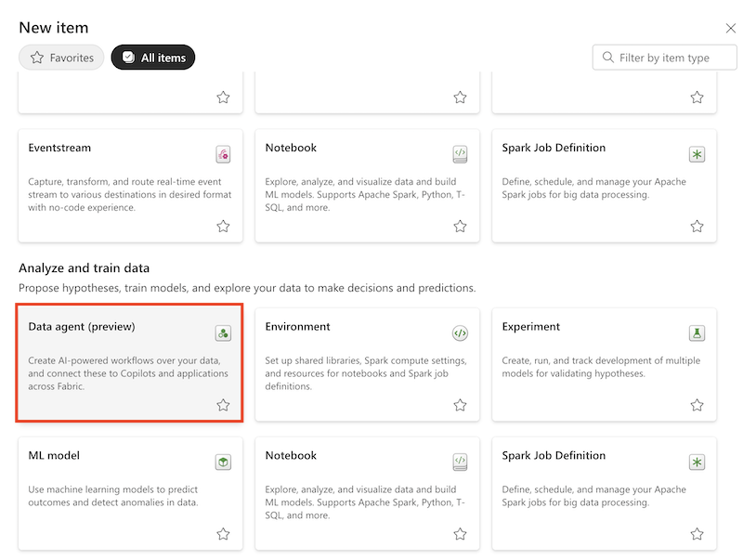
Task: Favorite the Eventstream item
Action: pyautogui.click(x=223, y=224)
